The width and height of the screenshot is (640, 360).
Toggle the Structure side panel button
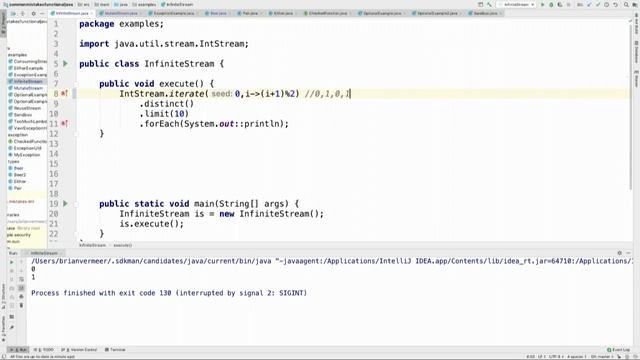[3, 295]
